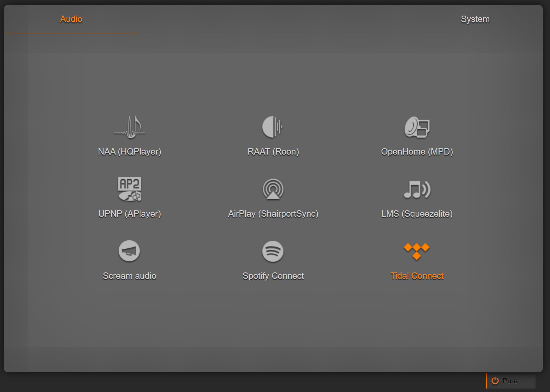Pick the LMS Squeezelite music icon
Screen dimensions: 550x392
point(417,190)
